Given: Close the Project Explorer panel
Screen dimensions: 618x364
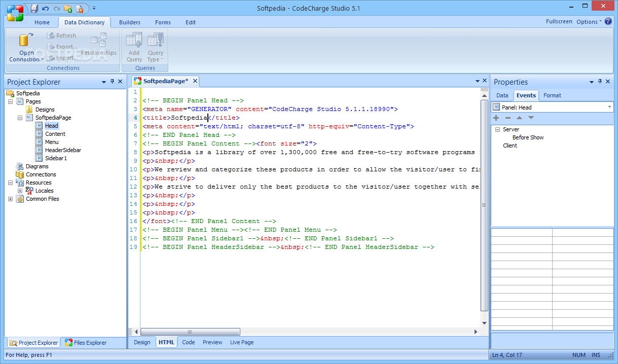Looking at the screenshot, I should (120, 82).
